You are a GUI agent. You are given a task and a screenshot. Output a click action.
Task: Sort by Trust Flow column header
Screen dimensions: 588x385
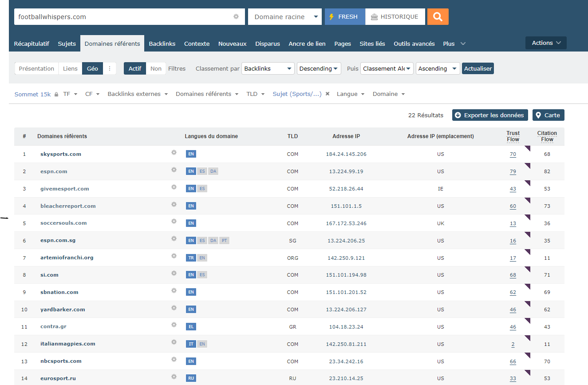(513, 136)
